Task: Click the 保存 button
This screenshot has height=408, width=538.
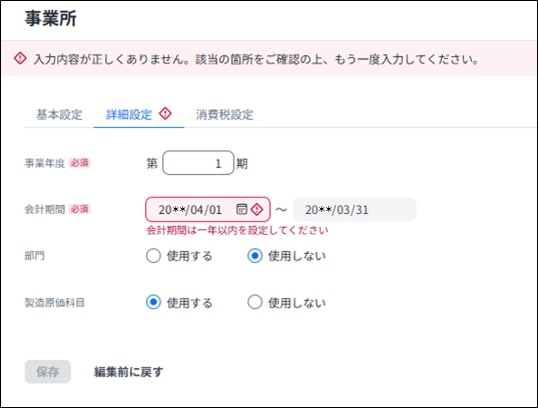Action: (x=48, y=372)
